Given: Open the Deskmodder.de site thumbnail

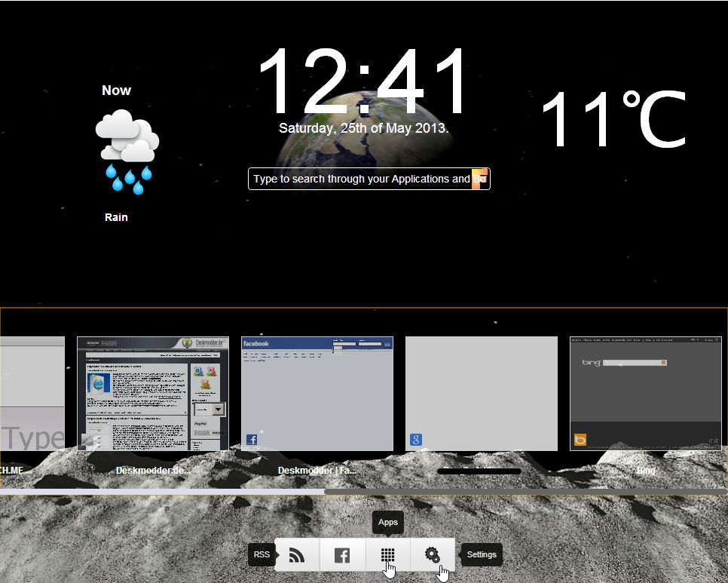Looking at the screenshot, I should coord(153,394).
